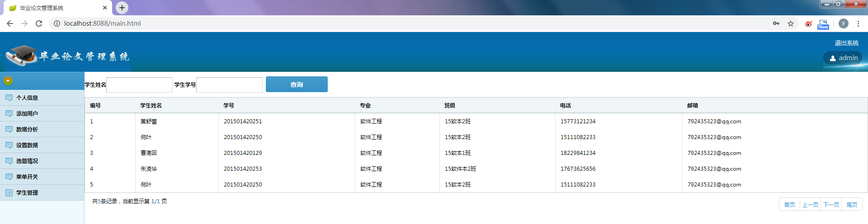This screenshot has width=868, height=224.
Task: Click the 设置数据 sidebar icon
Action: click(9, 145)
